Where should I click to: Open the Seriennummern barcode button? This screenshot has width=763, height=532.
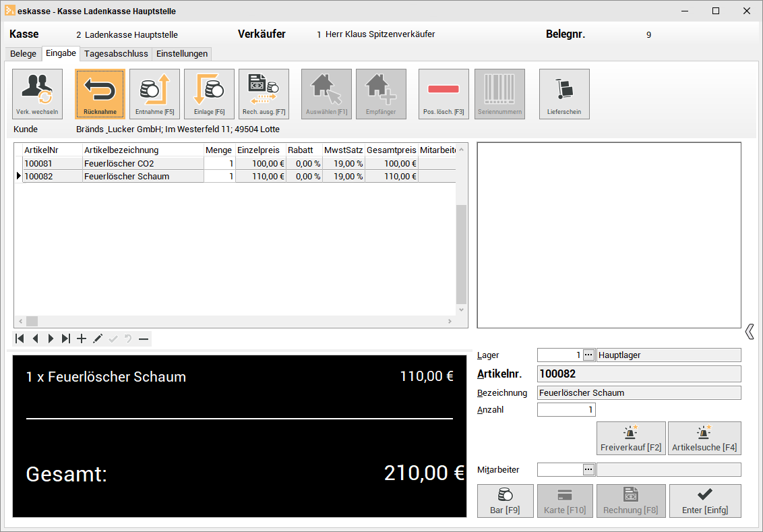point(499,94)
